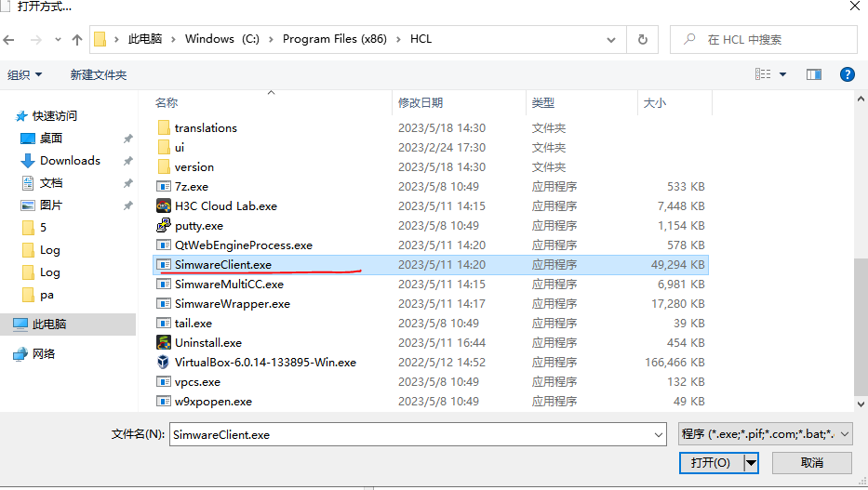The image size is (868, 490).
Task: Select the ui folder icon
Action: pos(164,148)
